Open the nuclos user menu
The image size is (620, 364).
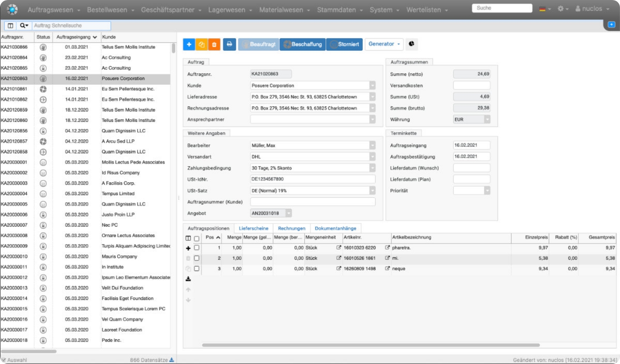pyautogui.click(x=592, y=8)
